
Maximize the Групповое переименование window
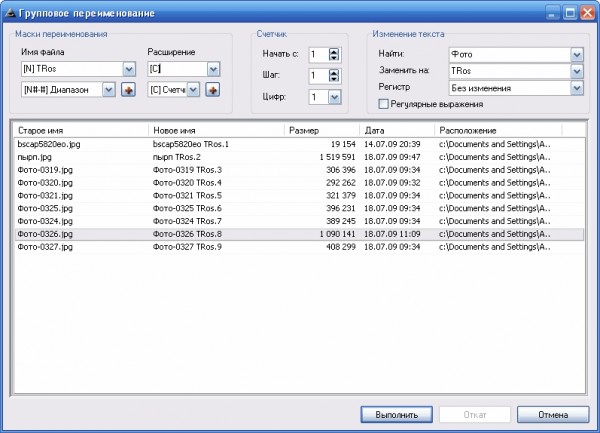570,13
